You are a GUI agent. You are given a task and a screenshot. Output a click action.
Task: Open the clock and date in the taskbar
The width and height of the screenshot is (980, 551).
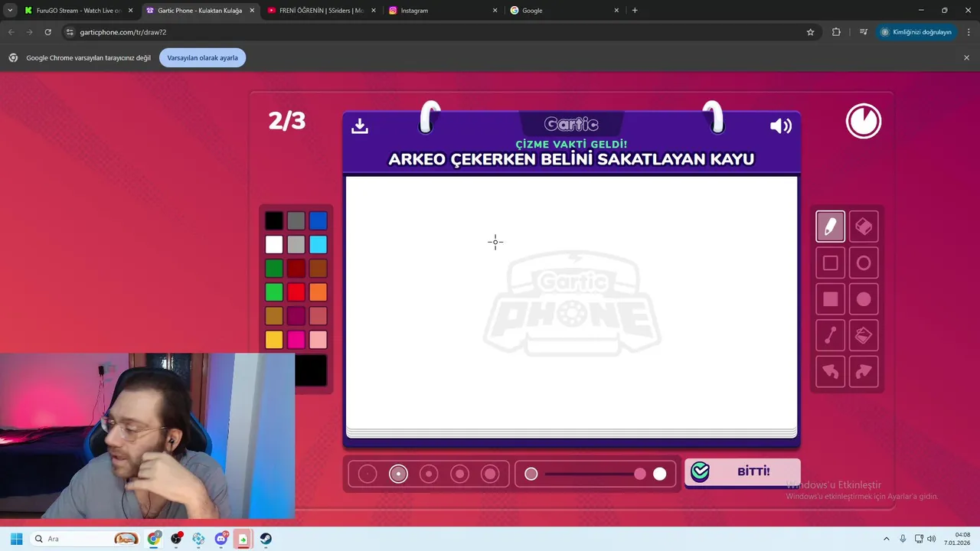click(958, 539)
